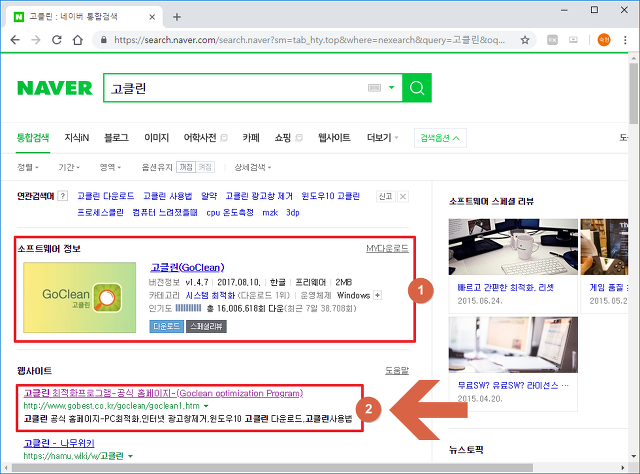This screenshot has height=474, width=640.
Task: Open the 고클린(GoClean) title link
Action: [x=187, y=267]
